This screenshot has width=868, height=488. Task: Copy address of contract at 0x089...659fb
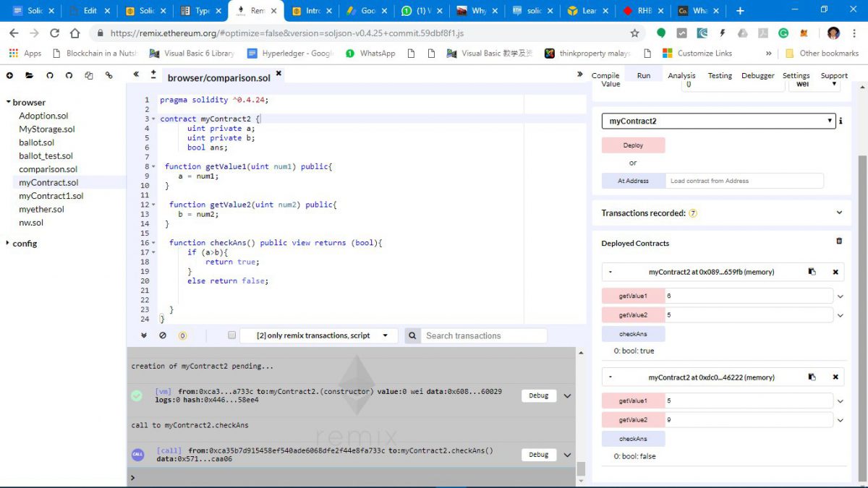(812, 272)
